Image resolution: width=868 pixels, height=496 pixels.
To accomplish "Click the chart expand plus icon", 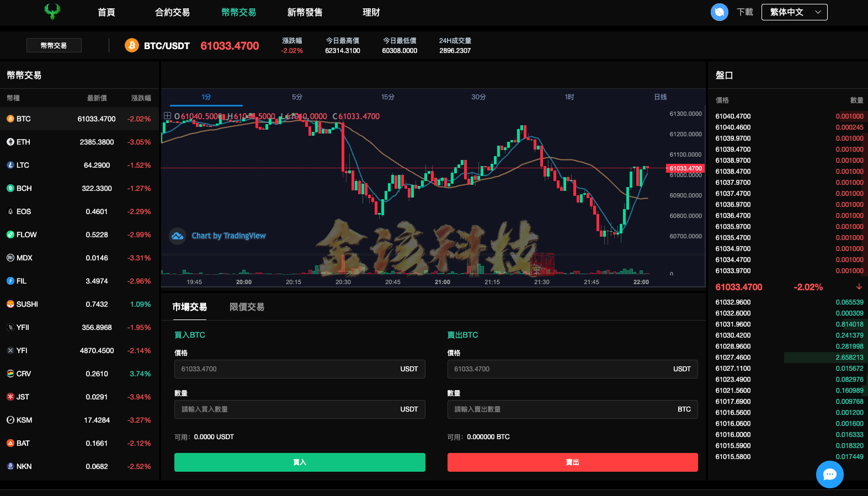I will pyautogui.click(x=167, y=116).
